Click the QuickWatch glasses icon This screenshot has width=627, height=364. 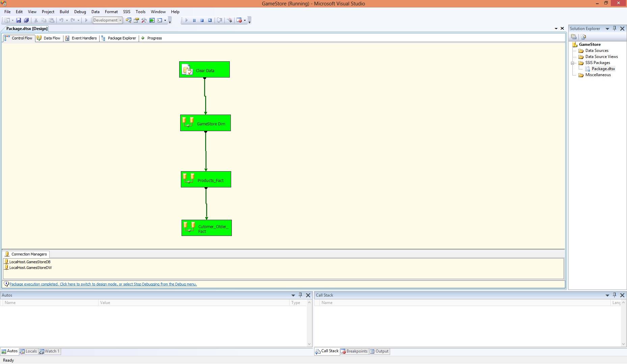[x=229, y=20]
